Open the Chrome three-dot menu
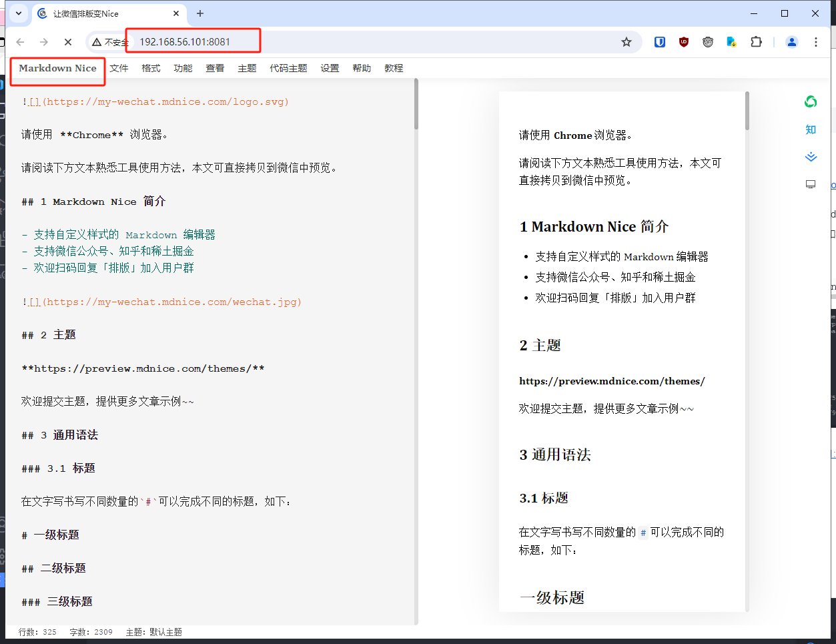836x644 pixels. point(816,42)
